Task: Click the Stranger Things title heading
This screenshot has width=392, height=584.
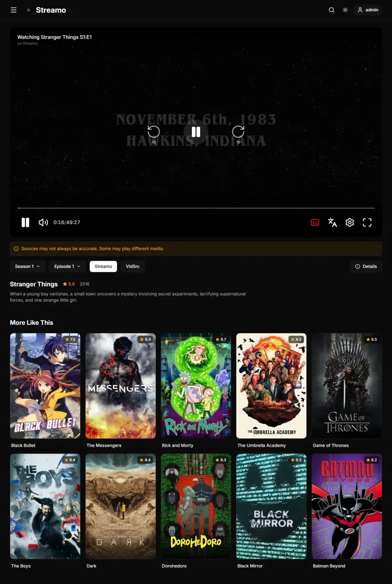Action: (34, 284)
